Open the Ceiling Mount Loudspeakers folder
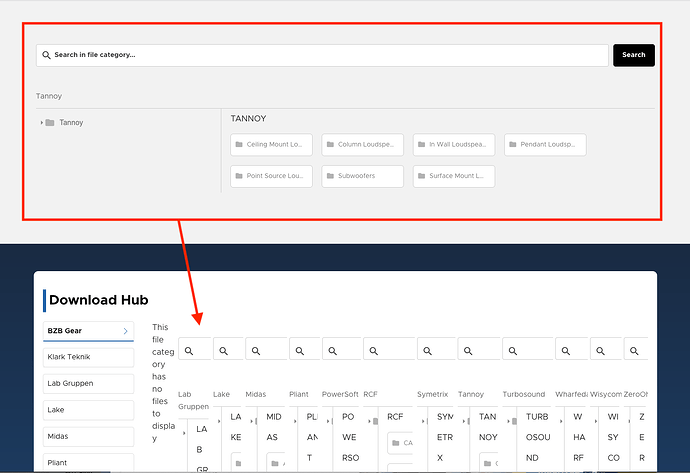 pos(271,145)
